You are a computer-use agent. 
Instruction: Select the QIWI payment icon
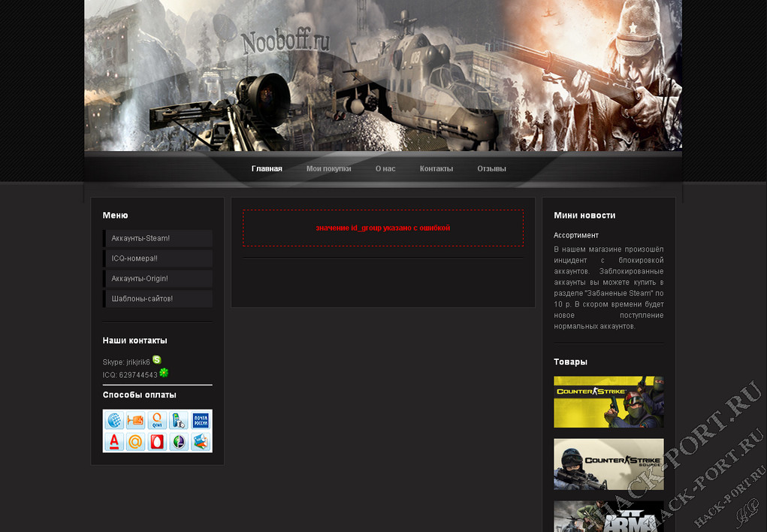tap(157, 420)
